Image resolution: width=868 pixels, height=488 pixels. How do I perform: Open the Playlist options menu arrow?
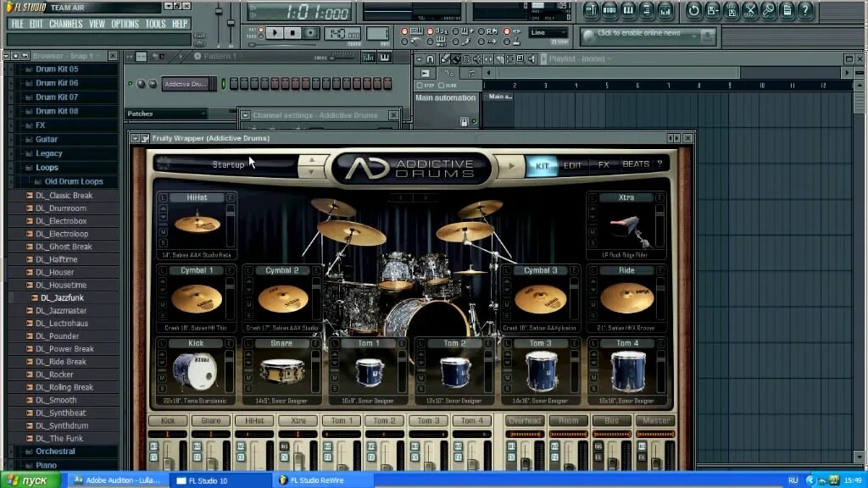pyautogui.click(x=419, y=58)
